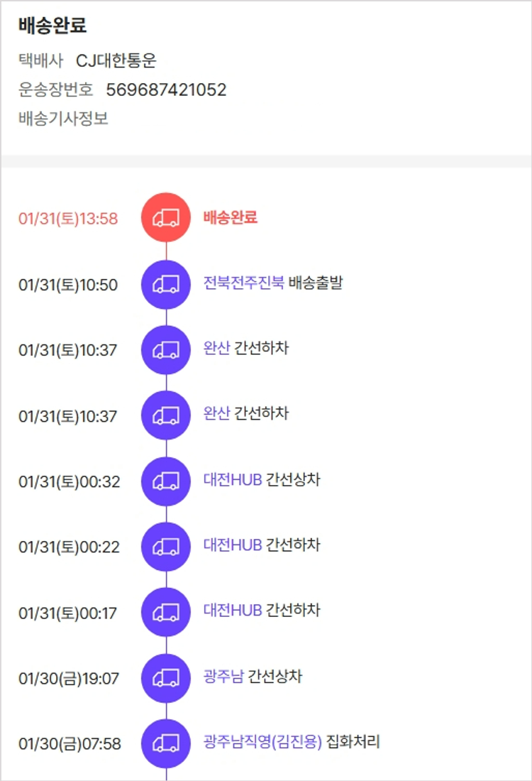Click the red 배송완료 status text
Viewport: 532px width, 781px height.
[230, 217]
